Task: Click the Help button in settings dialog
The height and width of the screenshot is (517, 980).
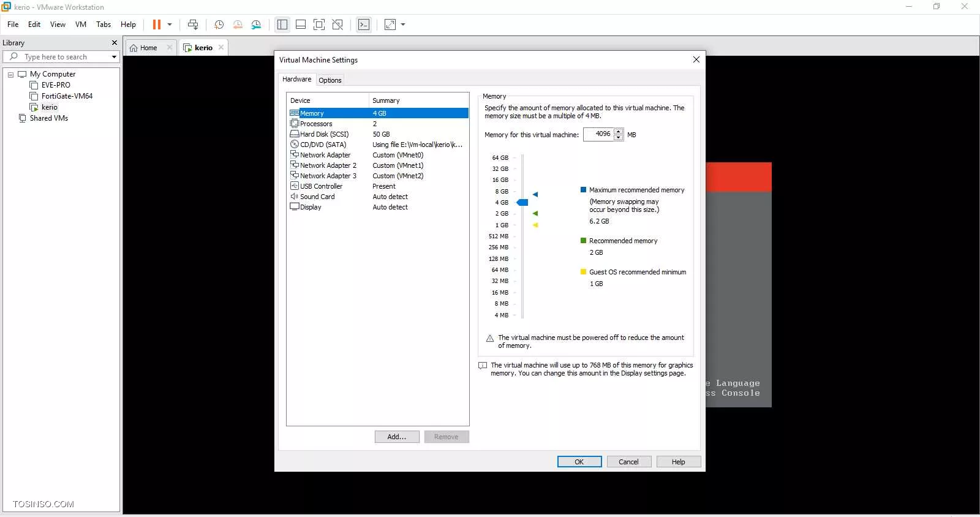Action: click(679, 462)
